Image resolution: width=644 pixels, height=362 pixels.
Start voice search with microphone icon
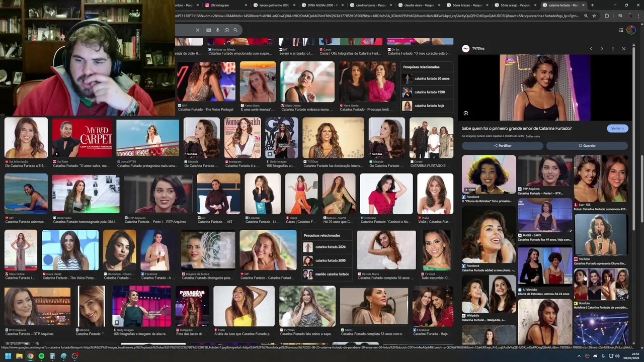[218, 30]
